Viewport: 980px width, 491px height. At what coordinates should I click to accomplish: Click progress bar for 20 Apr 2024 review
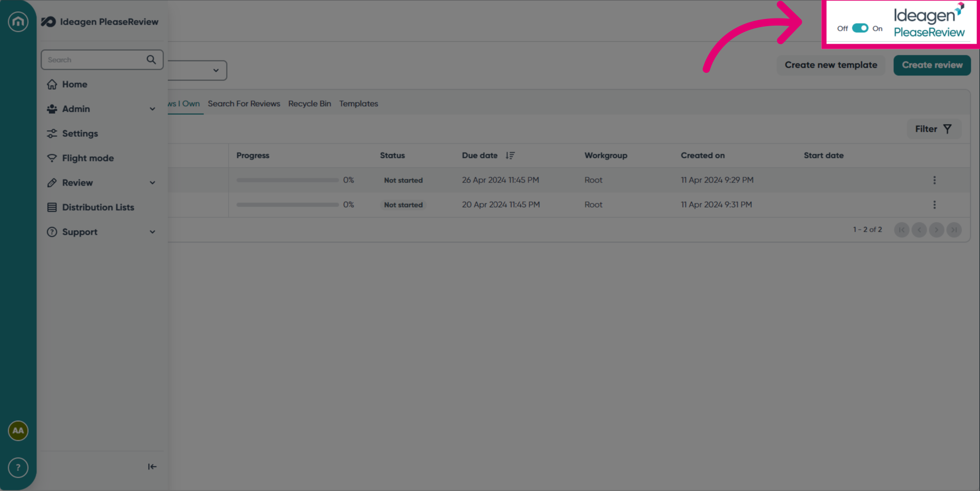pos(288,204)
